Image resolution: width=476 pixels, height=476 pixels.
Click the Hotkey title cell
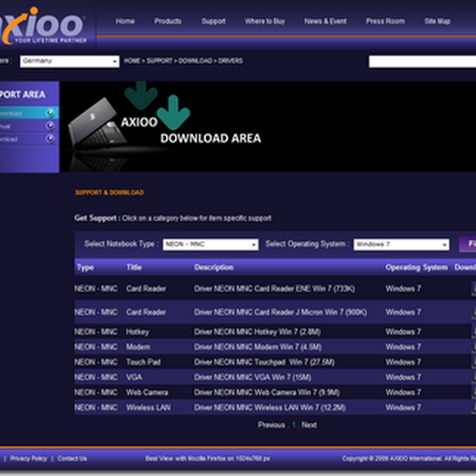point(137,332)
